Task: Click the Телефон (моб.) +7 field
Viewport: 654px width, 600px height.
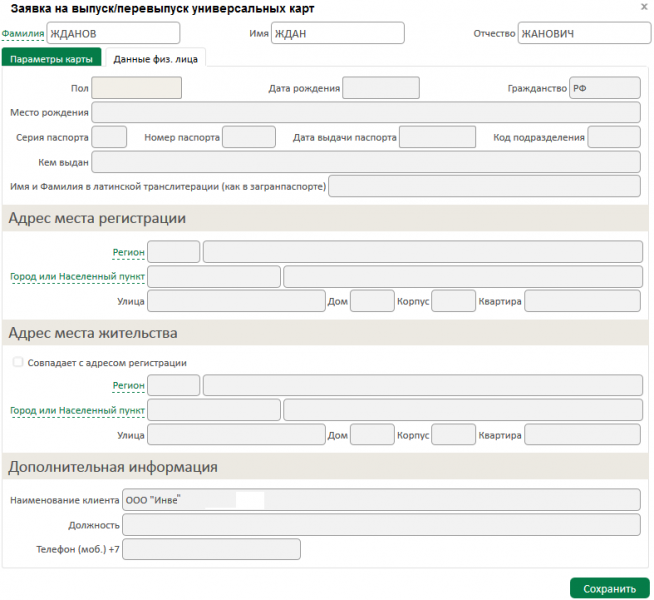Action: pyautogui.click(x=211, y=549)
